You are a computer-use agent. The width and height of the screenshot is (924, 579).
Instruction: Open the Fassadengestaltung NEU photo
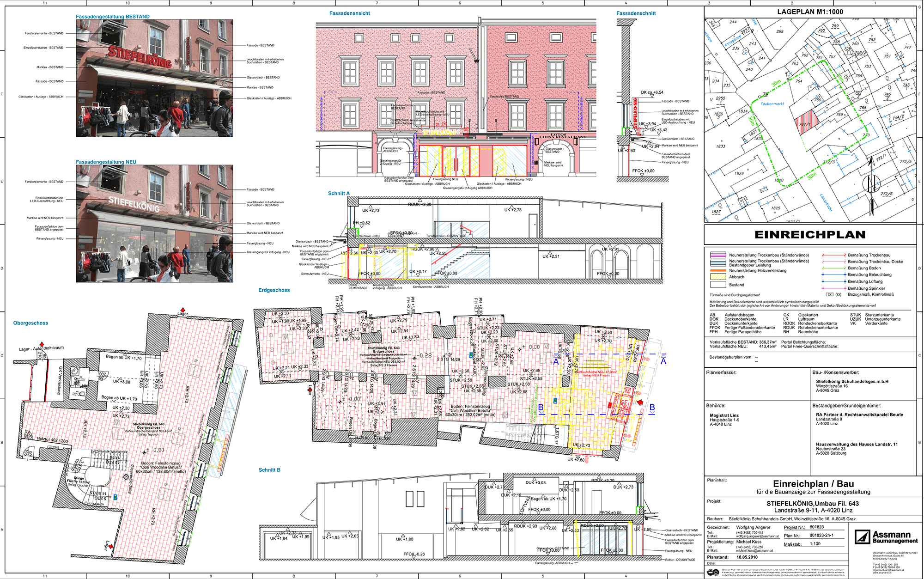pyautogui.click(x=154, y=224)
